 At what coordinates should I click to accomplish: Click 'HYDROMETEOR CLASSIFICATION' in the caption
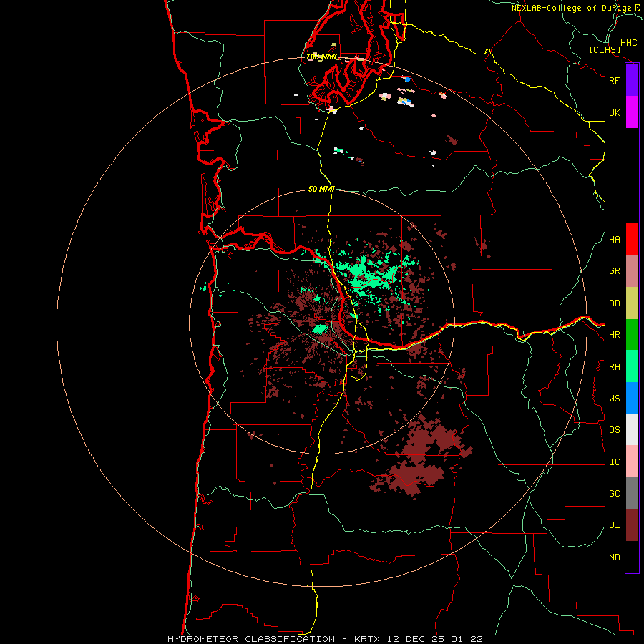coord(251,639)
